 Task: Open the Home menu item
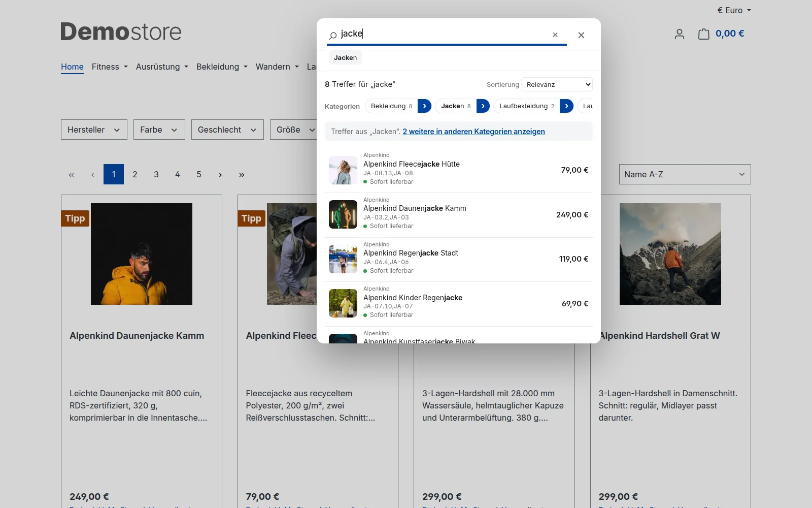tap(72, 67)
